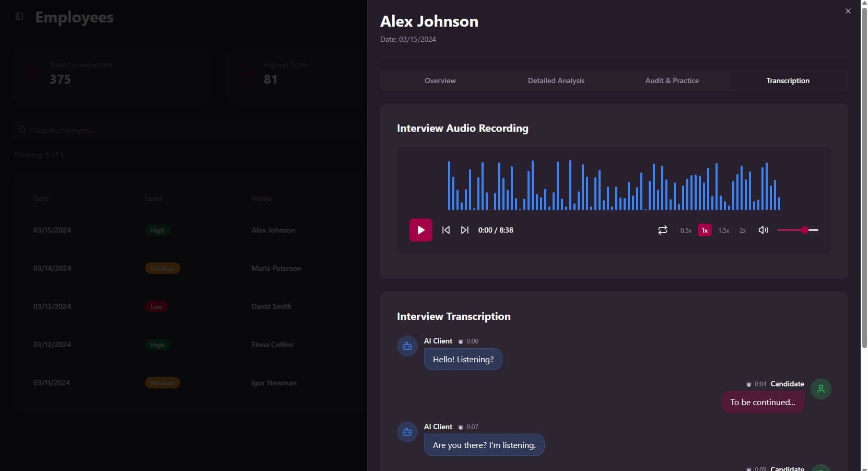Click the green Candidate person avatar
Image resolution: width=868 pixels, height=471 pixels.
pyautogui.click(x=820, y=389)
